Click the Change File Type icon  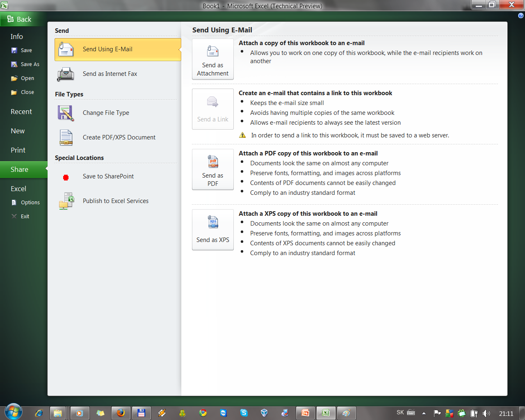pos(66,113)
